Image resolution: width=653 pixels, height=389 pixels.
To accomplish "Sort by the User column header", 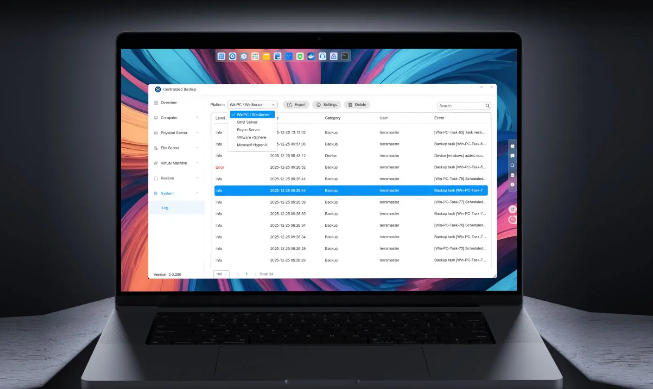I will (384, 118).
